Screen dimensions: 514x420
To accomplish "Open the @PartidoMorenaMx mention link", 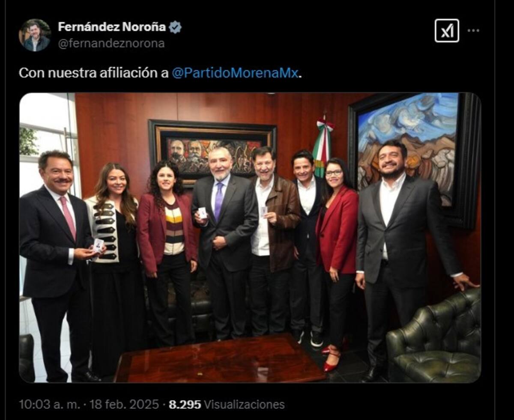I will 235,73.
